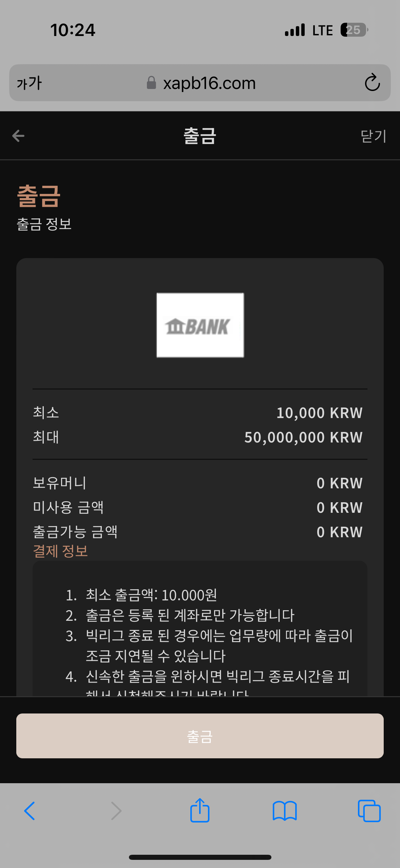This screenshot has height=868, width=400.
Task: Open Safari bookmarks book icon
Action: 285,811
